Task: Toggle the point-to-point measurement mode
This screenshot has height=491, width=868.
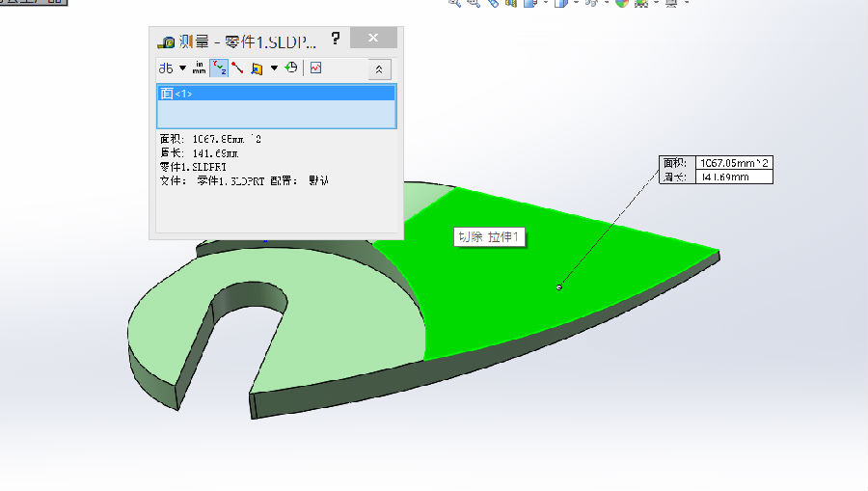Action: tap(237, 68)
